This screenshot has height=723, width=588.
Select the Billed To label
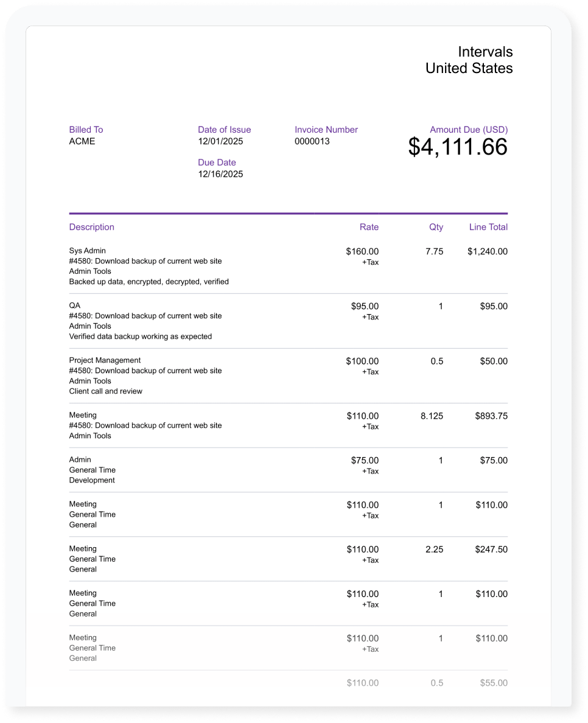tap(86, 130)
